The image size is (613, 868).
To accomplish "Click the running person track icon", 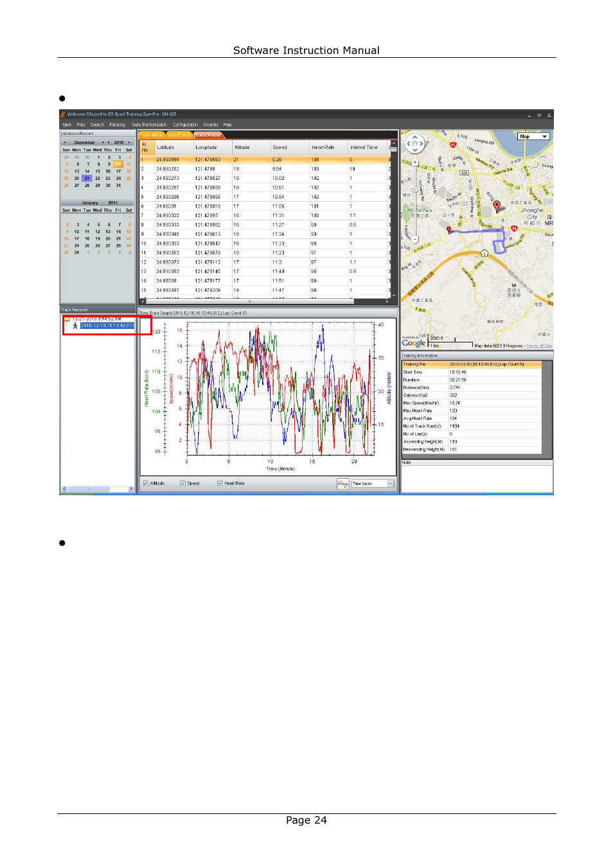I will click(75, 326).
